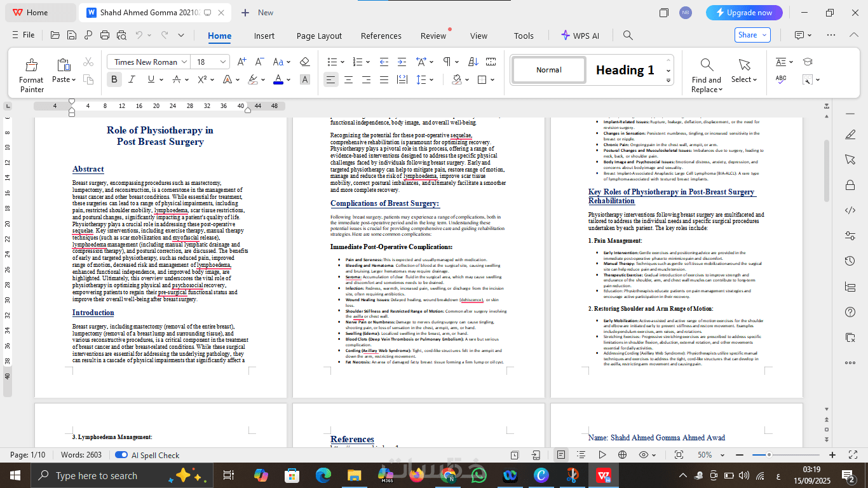Viewport: 868px width, 488px height.
Task: Open the lock icon in right sidebar
Action: (x=850, y=185)
